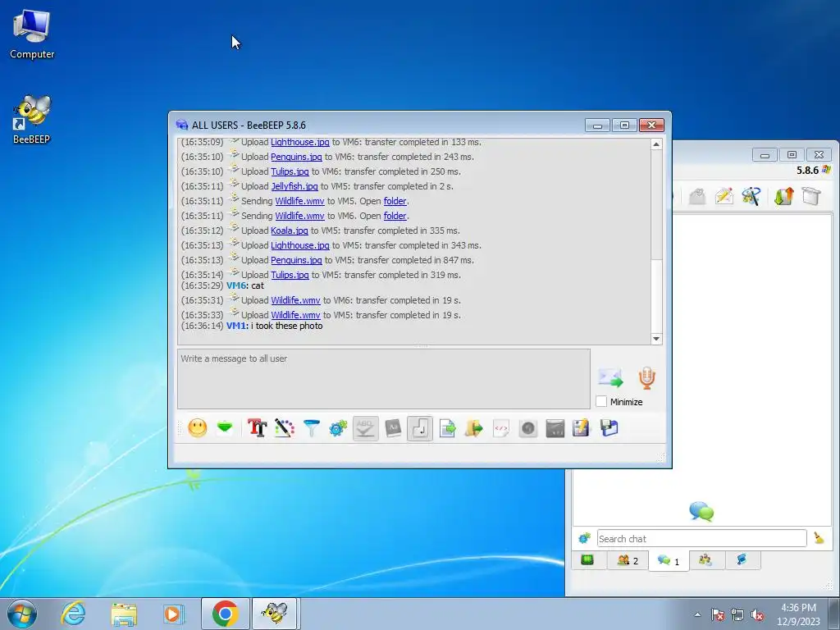Show hidden tray icons arrow
Image resolution: width=840 pixels, height=630 pixels.
pos(697,614)
